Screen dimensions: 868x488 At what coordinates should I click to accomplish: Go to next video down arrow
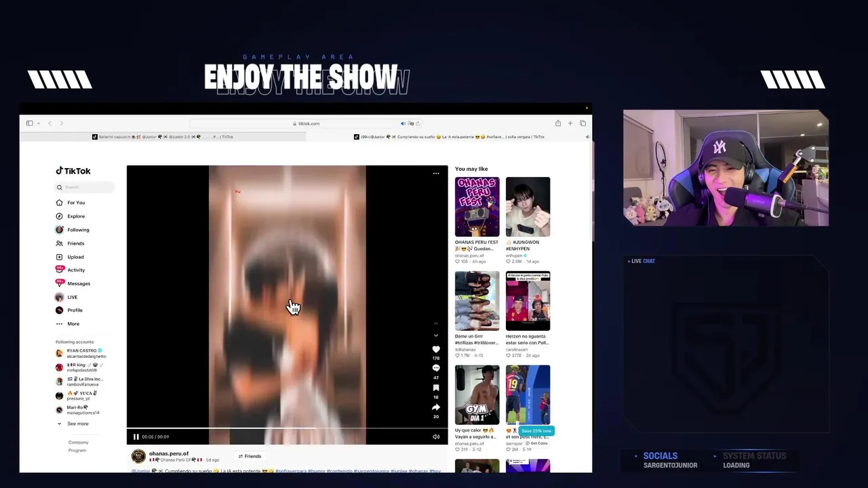436,335
